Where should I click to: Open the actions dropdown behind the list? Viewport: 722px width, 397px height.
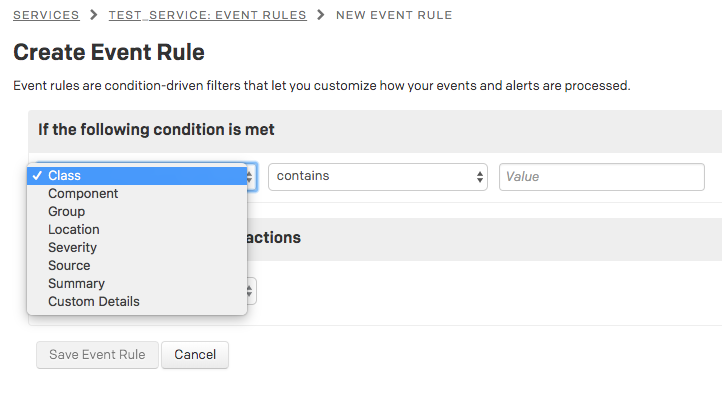point(251,291)
